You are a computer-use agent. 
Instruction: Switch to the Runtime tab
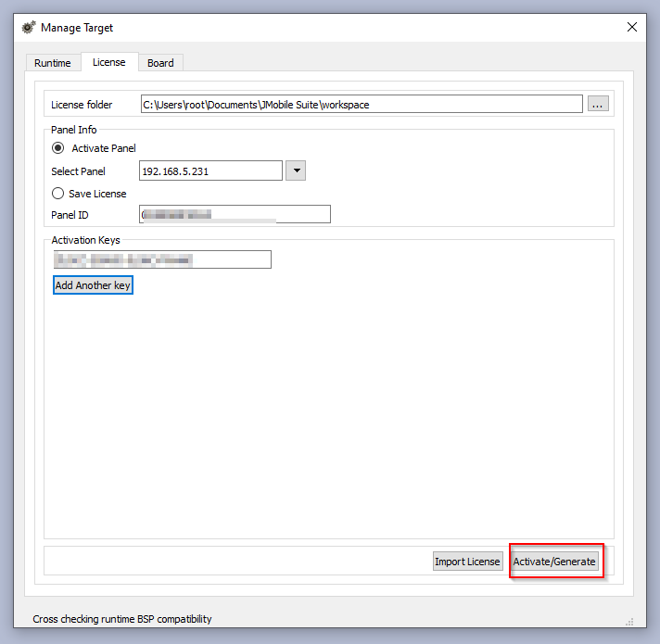click(x=53, y=63)
